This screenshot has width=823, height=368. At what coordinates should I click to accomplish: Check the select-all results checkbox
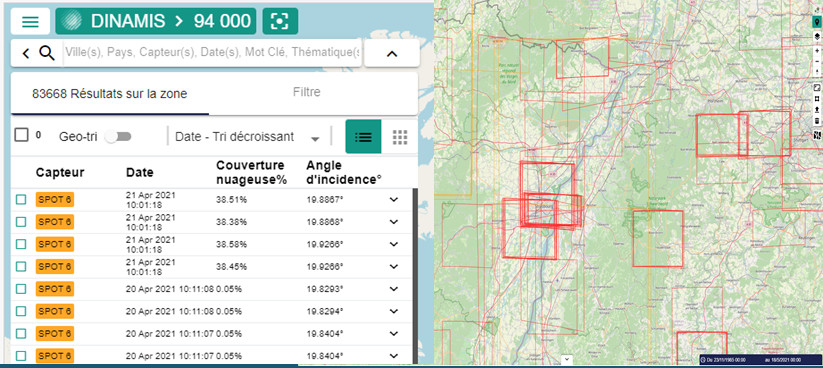click(x=22, y=135)
